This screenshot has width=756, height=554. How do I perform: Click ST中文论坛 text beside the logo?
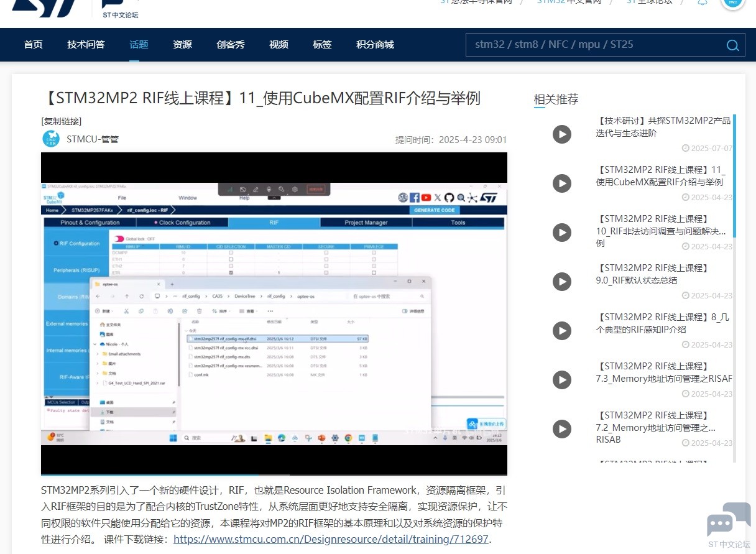120,14
